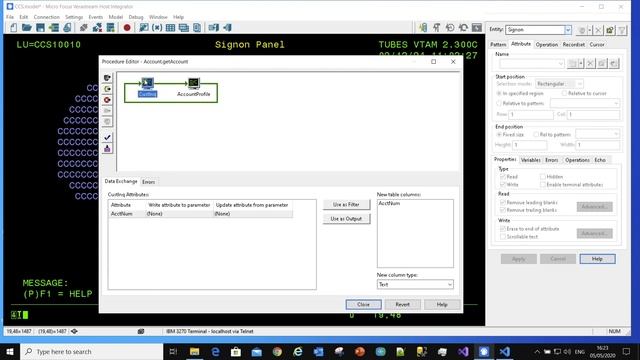Click the top icon in Procedure Editor side toolbar
The width and height of the screenshot is (640, 360).
pyautogui.click(x=107, y=78)
